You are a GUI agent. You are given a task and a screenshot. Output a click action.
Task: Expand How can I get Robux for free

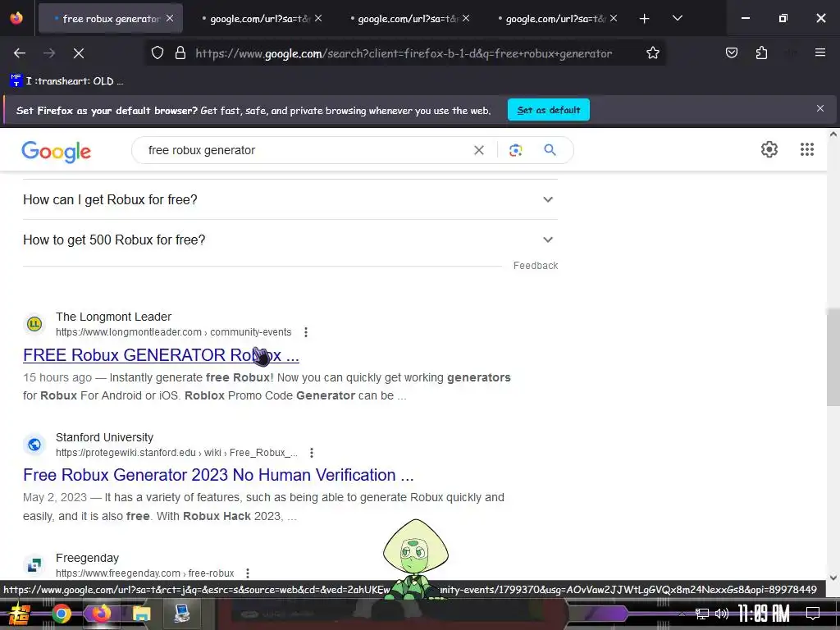(290, 199)
